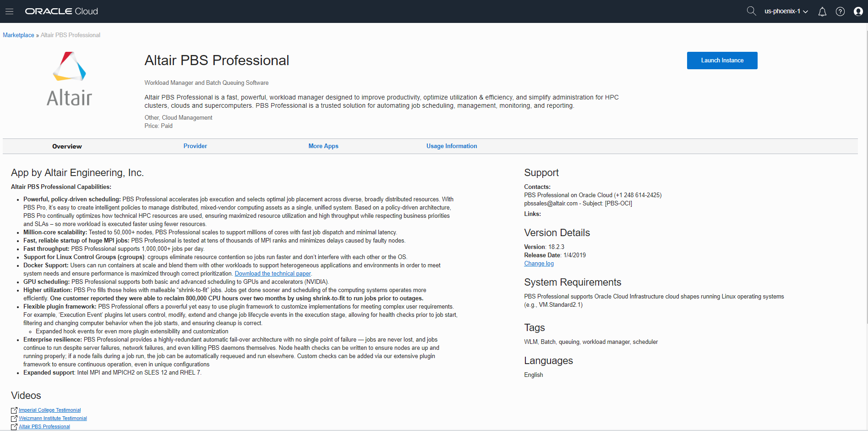This screenshot has width=868, height=431.
Task: Open the user profile avatar menu
Action: click(858, 11)
